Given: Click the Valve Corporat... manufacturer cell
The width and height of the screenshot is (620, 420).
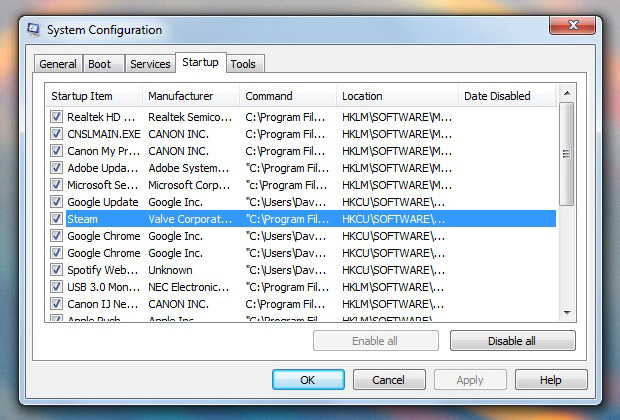Looking at the screenshot, I should coord(190,219).
